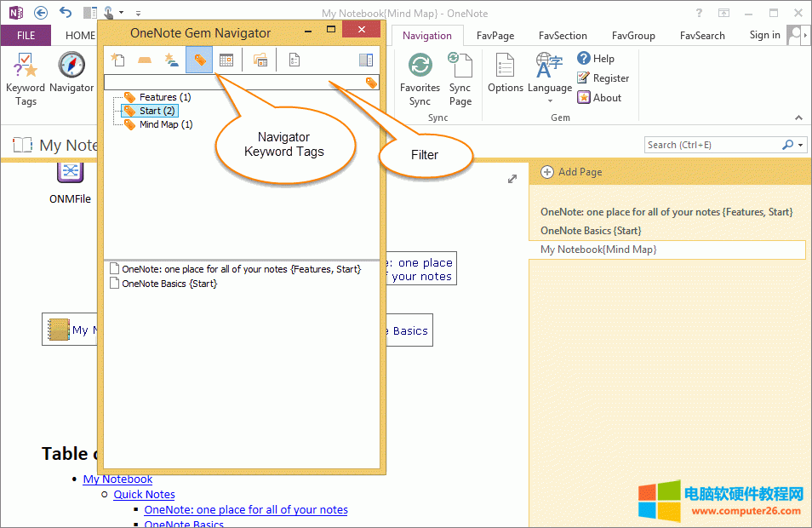This screenshot has height=528, width=812.
Task: Click the Sync Page icon
Action: (460, 78)
